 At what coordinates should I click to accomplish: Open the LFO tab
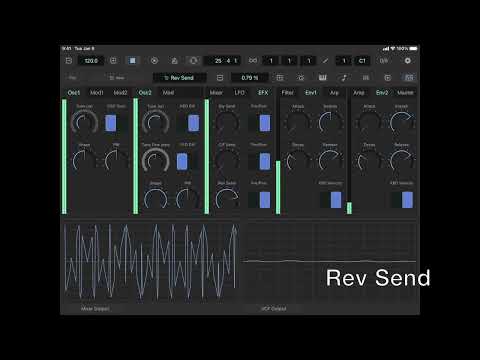point(239,93)
